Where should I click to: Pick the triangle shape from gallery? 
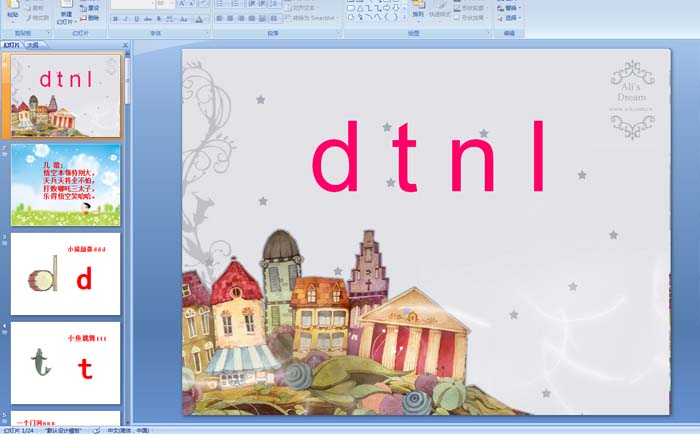[x=360, y=8]
